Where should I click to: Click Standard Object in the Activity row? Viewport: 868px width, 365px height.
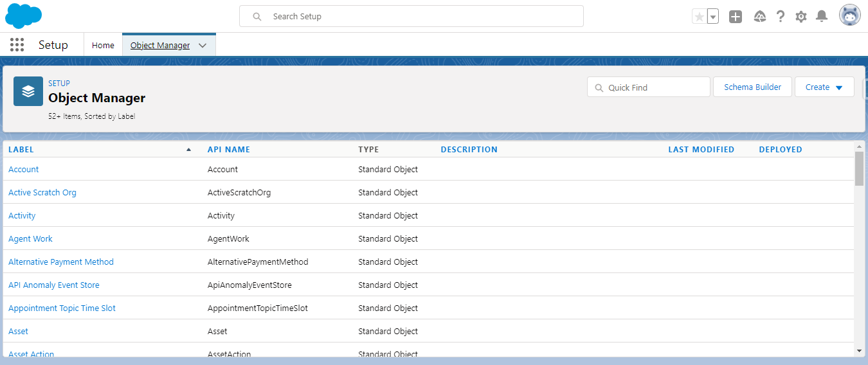click(388, 215)
